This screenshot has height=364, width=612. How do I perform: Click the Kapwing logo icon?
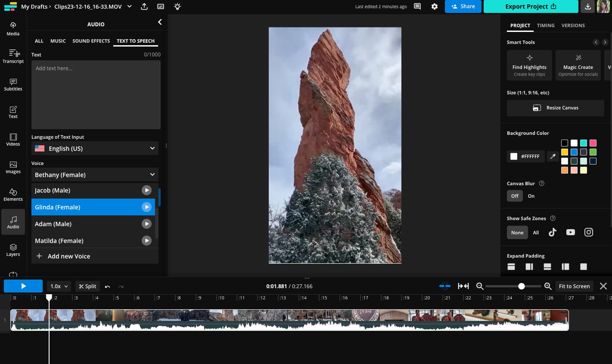(10, 6)
